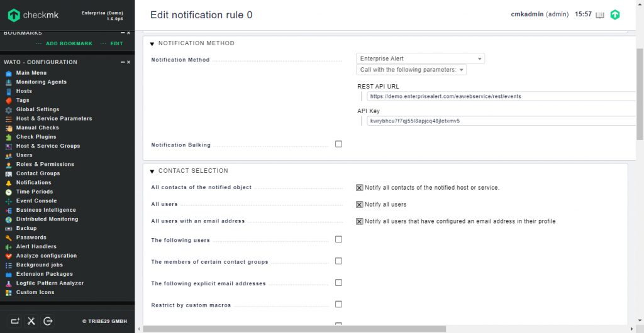Uncheck Notify all contacts of notified host
This screenshot has width=644, height=333.
tap(359, 188)
